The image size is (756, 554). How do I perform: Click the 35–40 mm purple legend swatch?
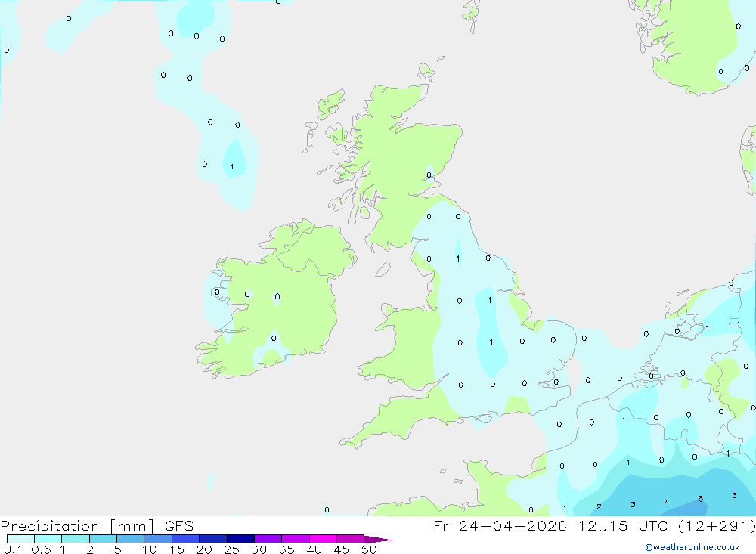click(296, 539)
